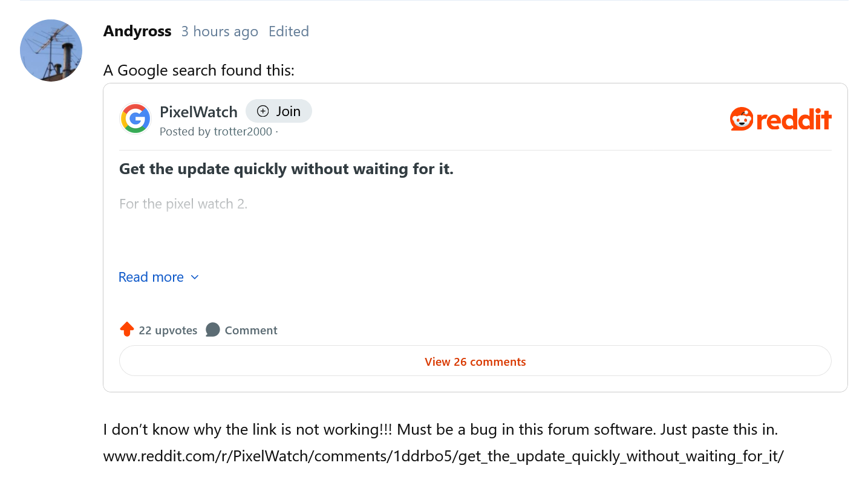Click the '22 upvotes' count

click(x=168, y=330)
